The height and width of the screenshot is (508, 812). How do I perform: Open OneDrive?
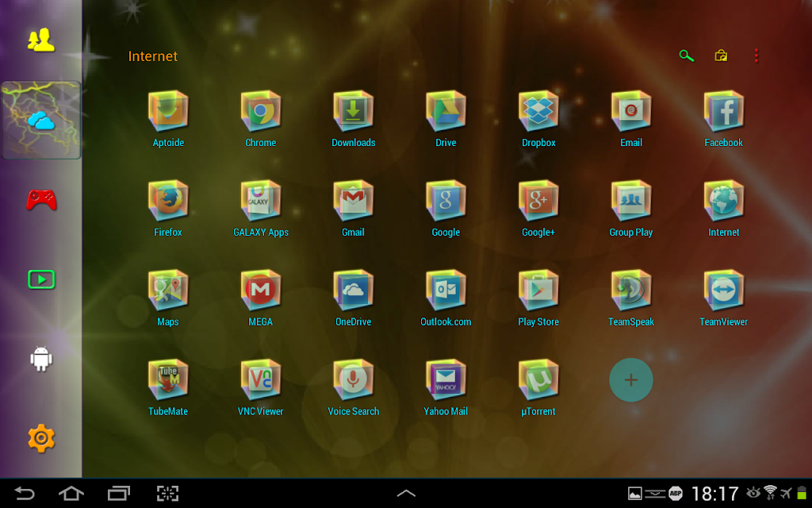(353, 291)
